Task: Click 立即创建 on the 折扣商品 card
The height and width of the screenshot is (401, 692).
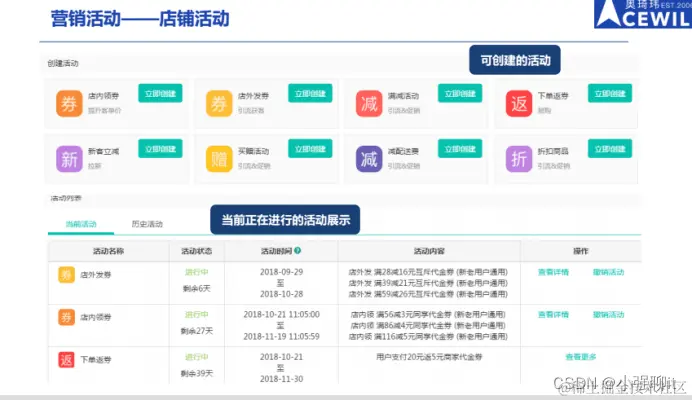Action: (x=610, y=149)
